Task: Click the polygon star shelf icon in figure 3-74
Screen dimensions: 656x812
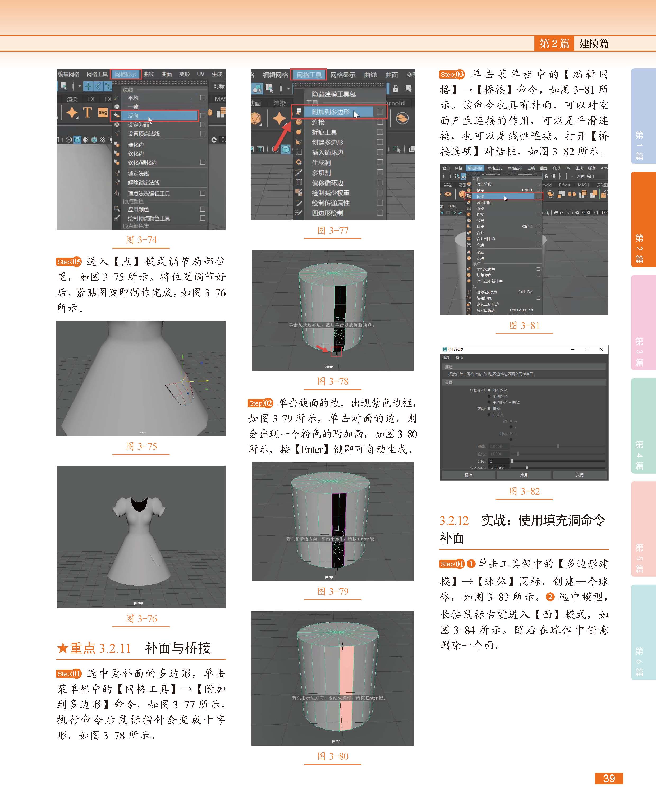Action: (72, 113)
